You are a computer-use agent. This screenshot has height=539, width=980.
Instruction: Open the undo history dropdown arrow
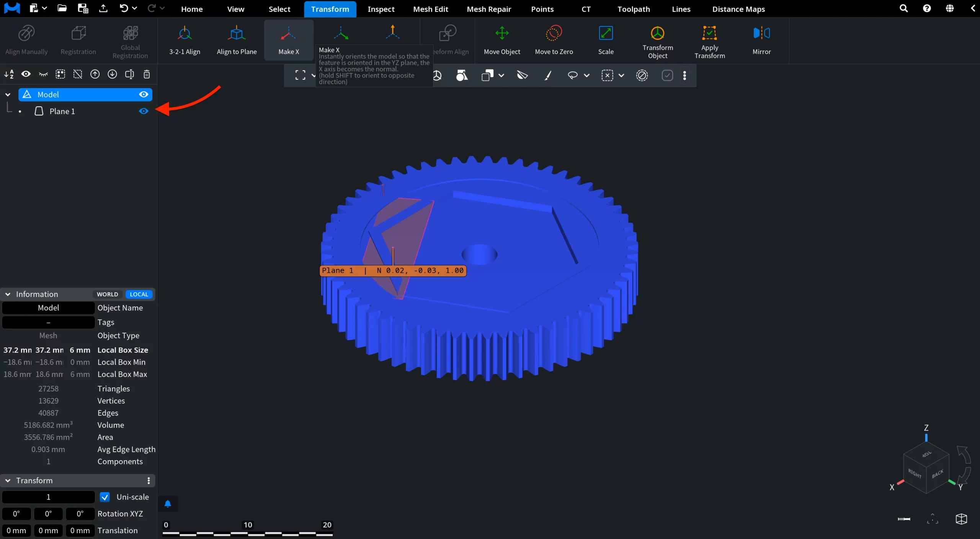coord(134,8)
